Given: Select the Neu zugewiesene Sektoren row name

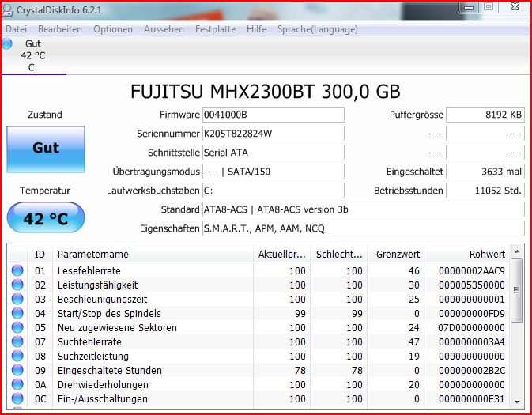Looking at the screenshot, I should 117,327.
